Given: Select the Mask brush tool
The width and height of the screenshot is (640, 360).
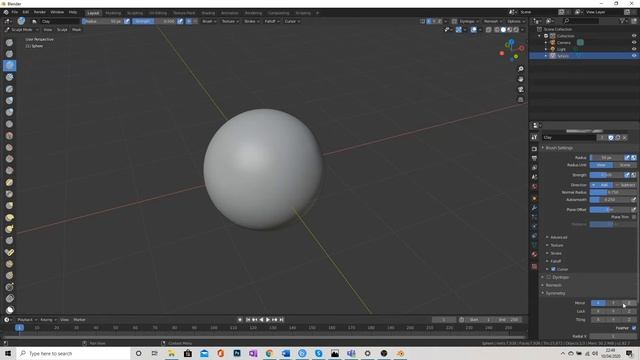Looking at the screenshot, I should pyautogui.click(x=9, y=310).
